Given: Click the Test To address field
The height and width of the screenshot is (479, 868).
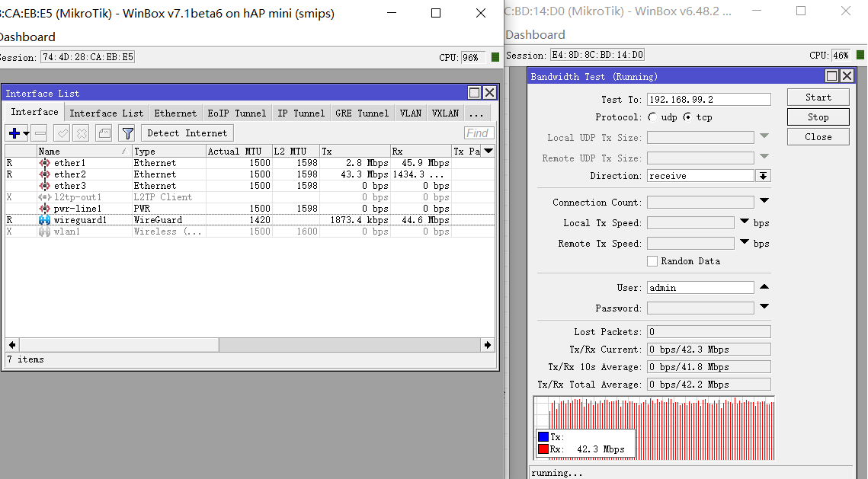Looking at the screenshot, I should 708,100.
